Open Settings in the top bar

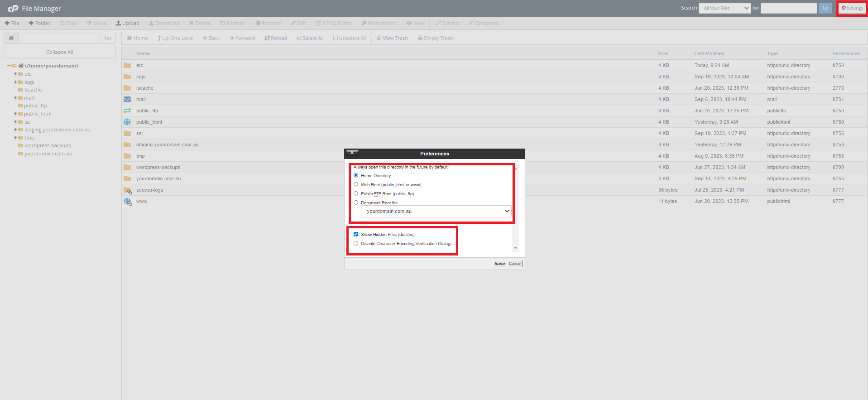[852, 8]
